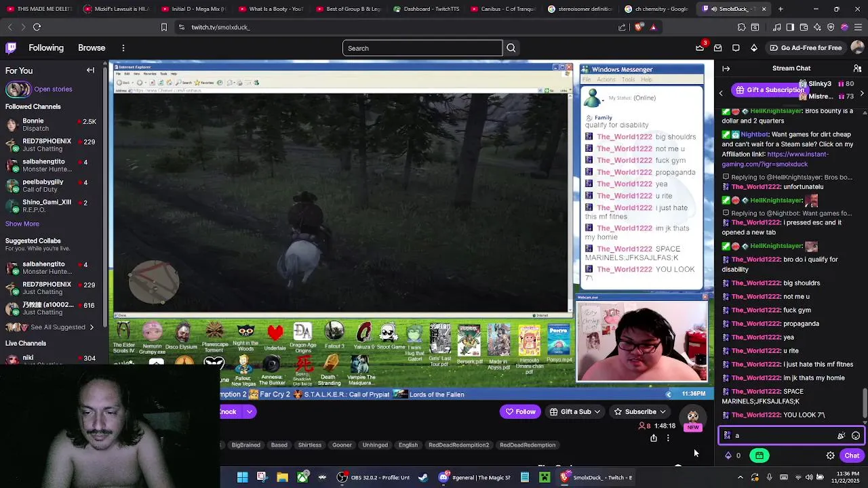
Task: Bookmark page with bookmark icon
Action: (x=163, y=27)
